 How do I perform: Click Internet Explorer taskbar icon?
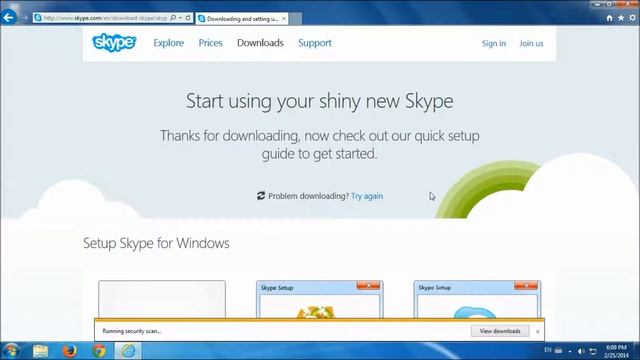128,351
